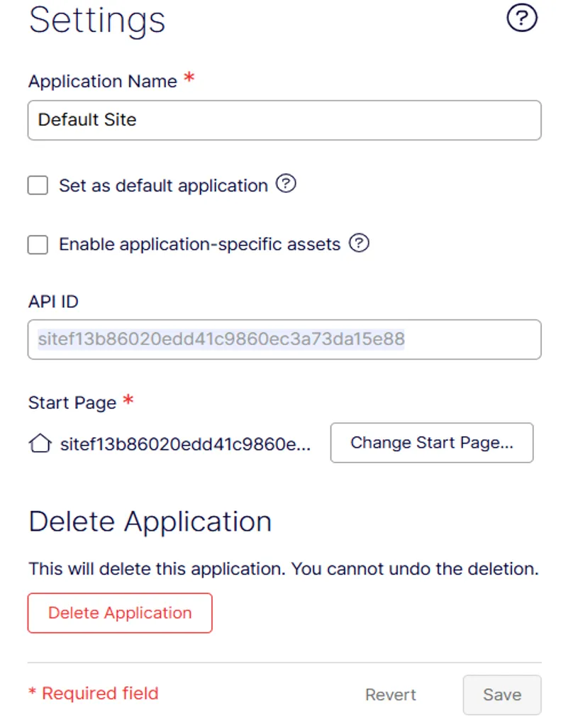568x728 pixels.
Task: Click the Application Name field label
Action: 103,82
